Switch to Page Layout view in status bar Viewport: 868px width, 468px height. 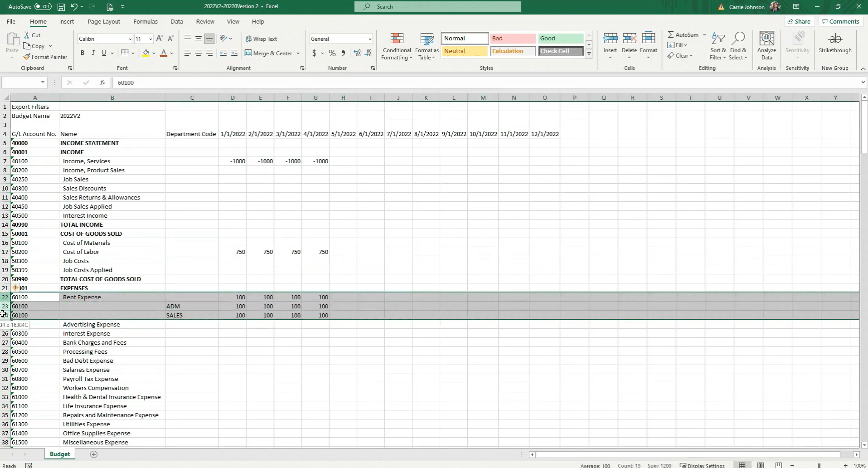pos(761,465)
